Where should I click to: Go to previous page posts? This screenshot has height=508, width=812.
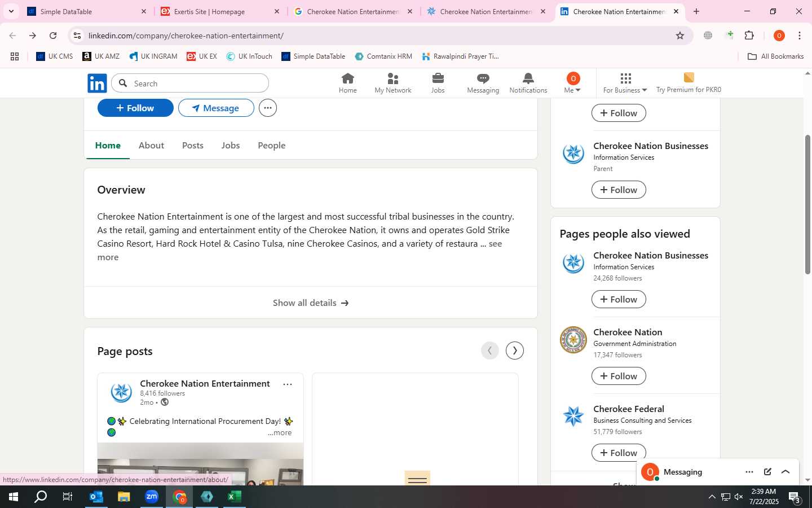pos(489,351)
